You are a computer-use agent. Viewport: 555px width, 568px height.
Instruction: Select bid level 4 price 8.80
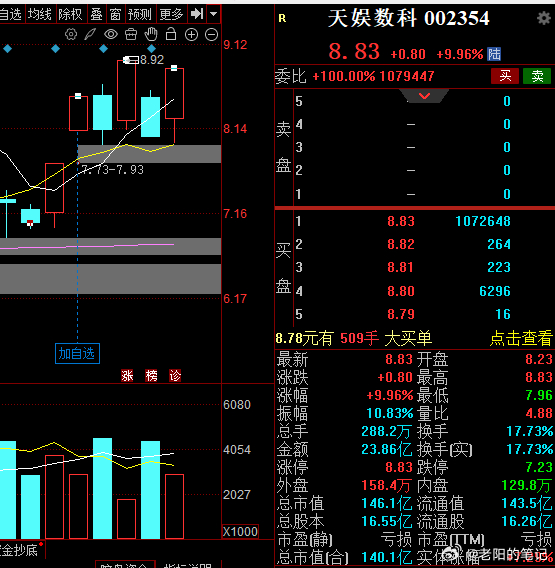tap(401, 291)
